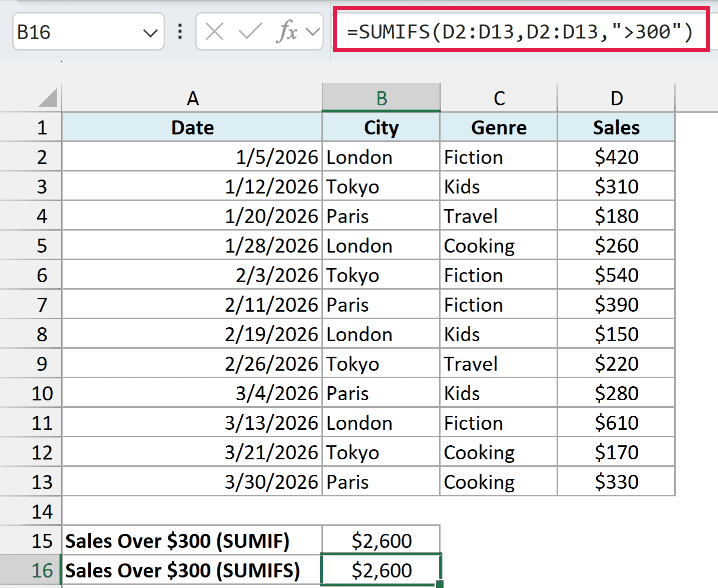Viewport: 718px width, 588px height.
Task: Select the date cell 2/3/2026
Action: 192,275
